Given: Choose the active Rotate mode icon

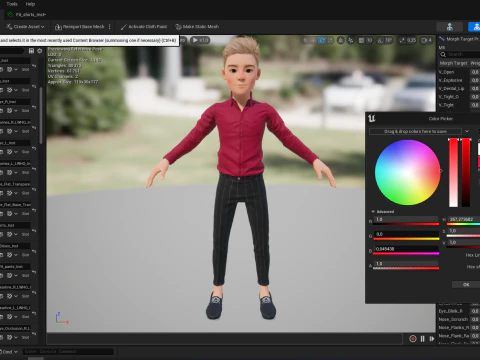Looking at the screenshot, I should click(322, 40).
